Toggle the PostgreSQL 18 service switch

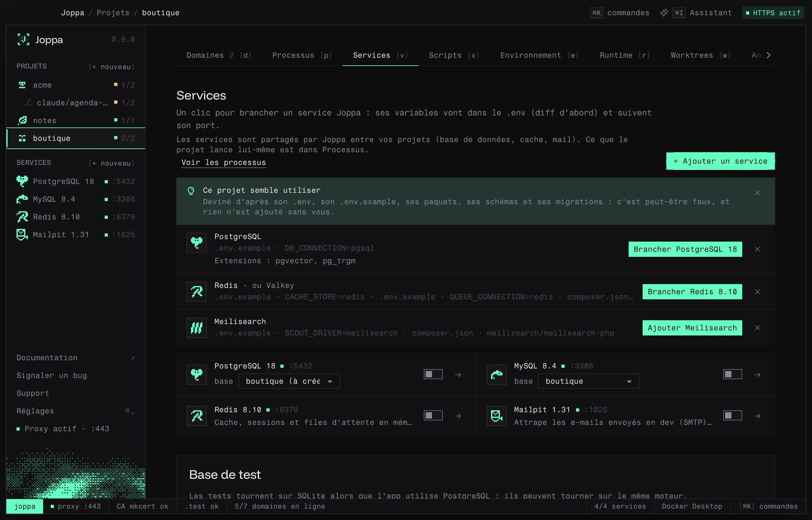(433, 374)
